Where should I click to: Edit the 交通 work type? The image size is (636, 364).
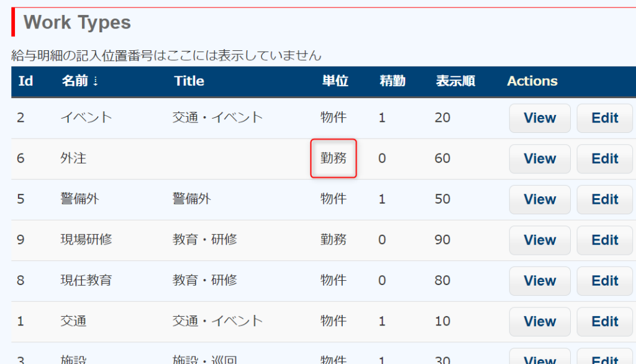coord(604,322)
